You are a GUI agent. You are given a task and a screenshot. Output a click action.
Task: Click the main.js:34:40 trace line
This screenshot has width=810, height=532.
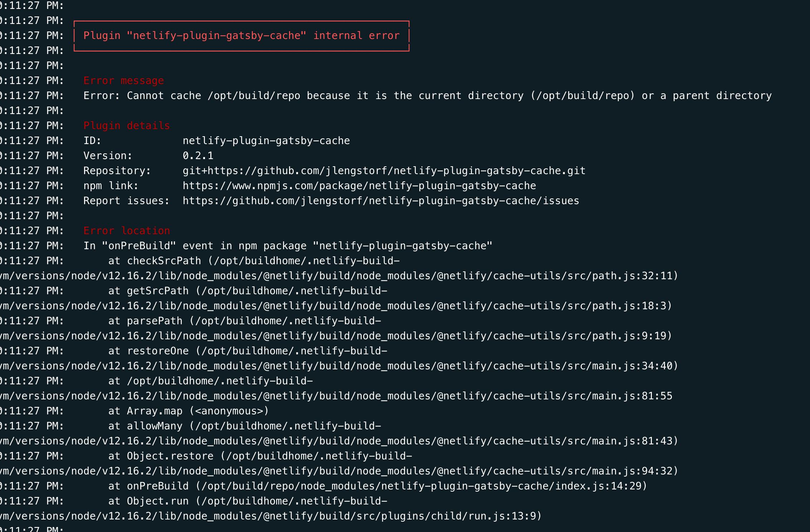coord(339,366)
